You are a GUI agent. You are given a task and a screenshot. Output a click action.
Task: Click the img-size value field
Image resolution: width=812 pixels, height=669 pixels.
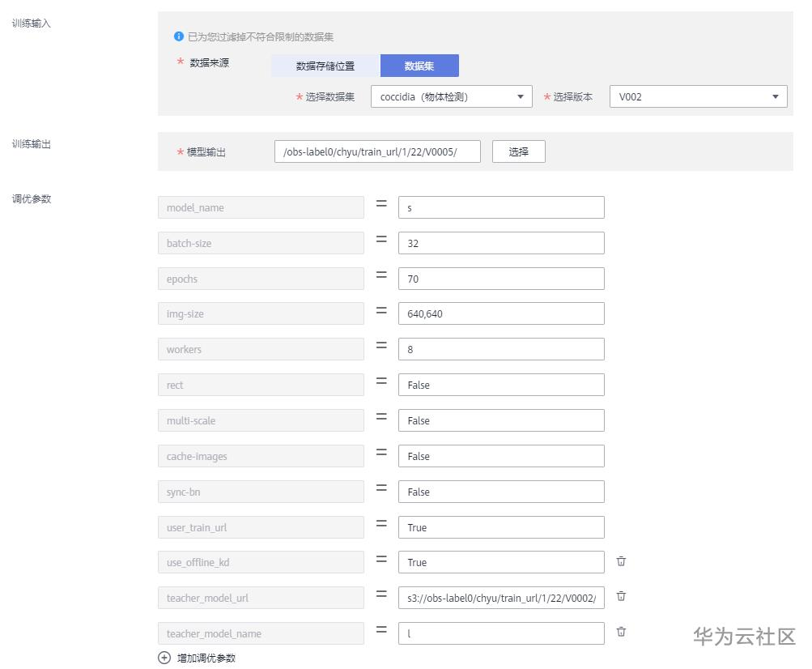501,313
